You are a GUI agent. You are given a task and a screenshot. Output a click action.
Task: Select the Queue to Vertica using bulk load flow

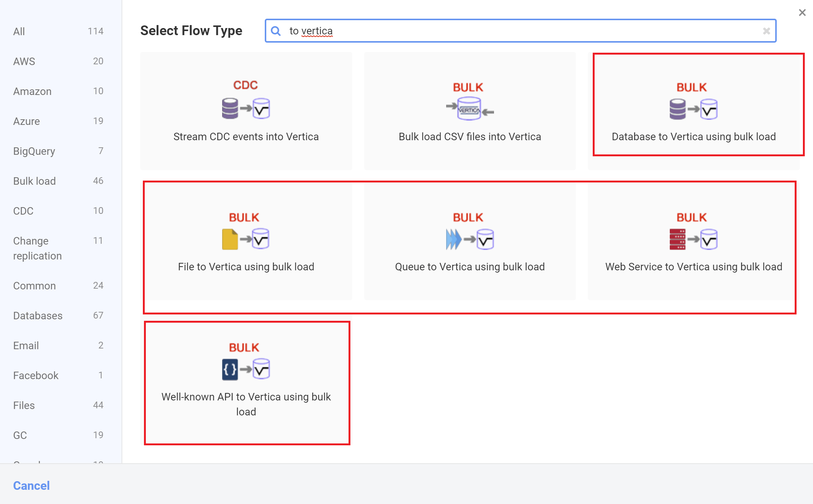(x=469, y=241)
